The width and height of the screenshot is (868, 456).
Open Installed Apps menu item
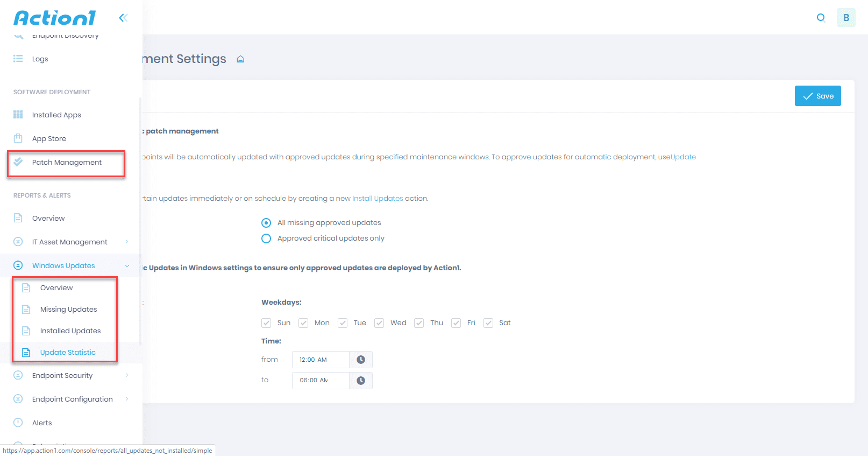coord(56,115)
